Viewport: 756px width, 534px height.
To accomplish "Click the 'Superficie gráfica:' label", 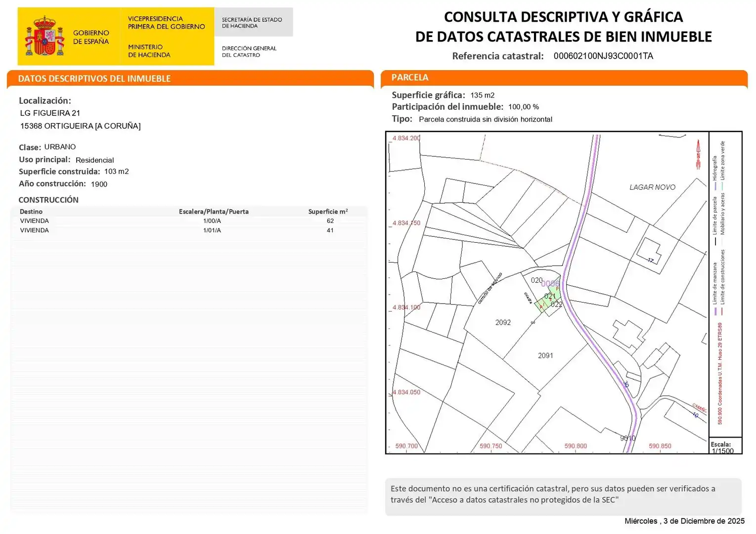I will 428,95.
